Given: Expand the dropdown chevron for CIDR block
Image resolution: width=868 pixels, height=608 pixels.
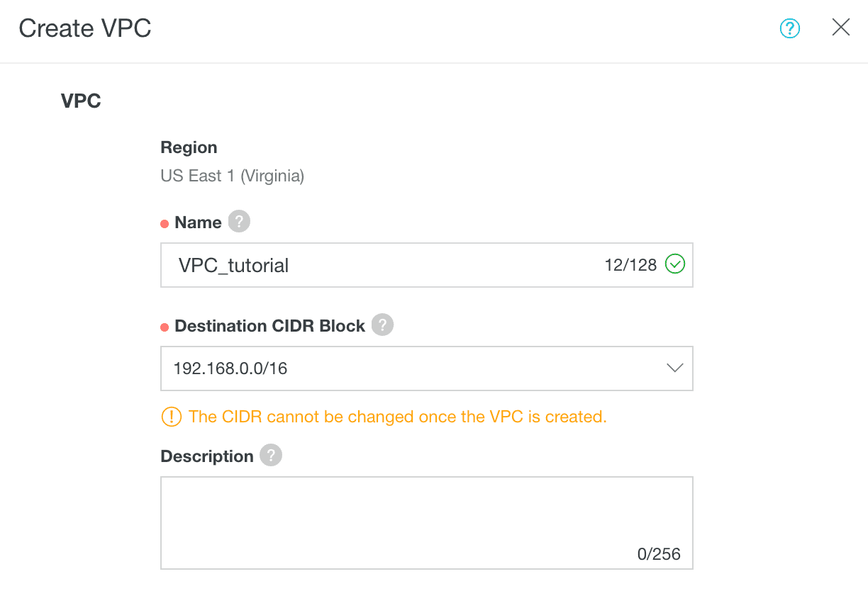Looking at the screenshot, I should tap(674, 368).
